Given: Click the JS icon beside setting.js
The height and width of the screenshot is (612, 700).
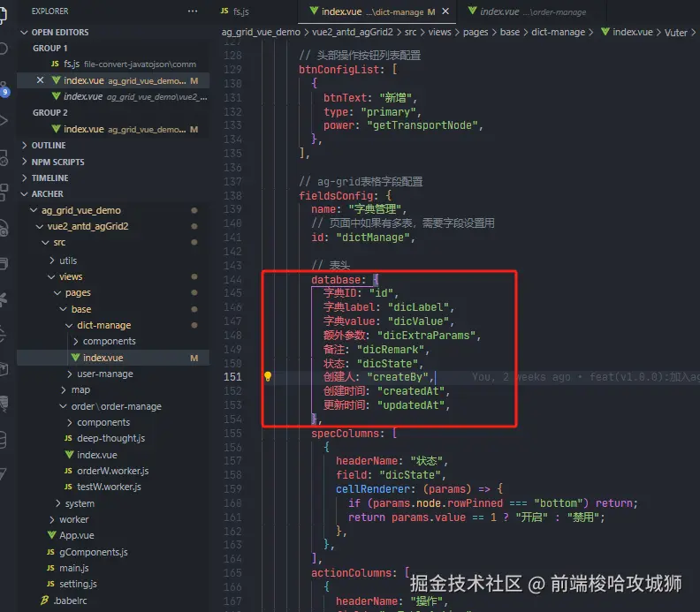Looking at the screenshot, I should click(51, 584).
